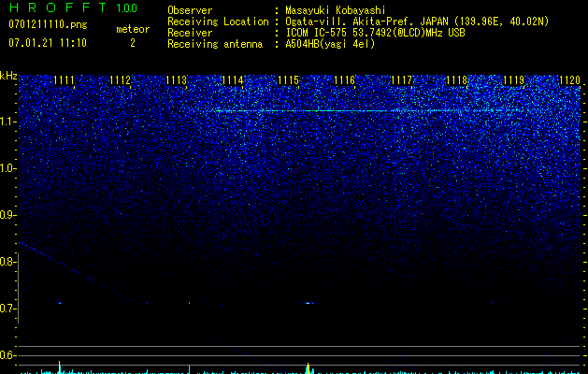This screenshot has width=588, height=374.
Task: Select antenna text A504HB(yagi 4el)
Action: click(x=330, y=44)
